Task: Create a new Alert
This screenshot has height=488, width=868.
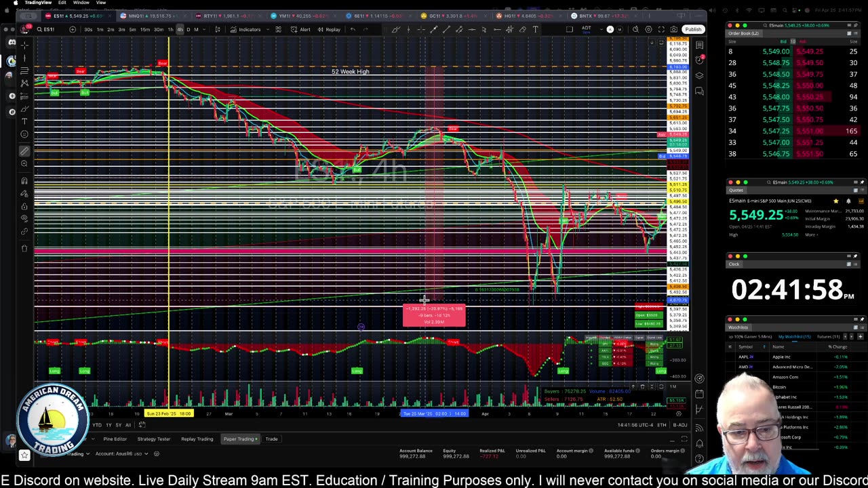Action: pos(301,29)
